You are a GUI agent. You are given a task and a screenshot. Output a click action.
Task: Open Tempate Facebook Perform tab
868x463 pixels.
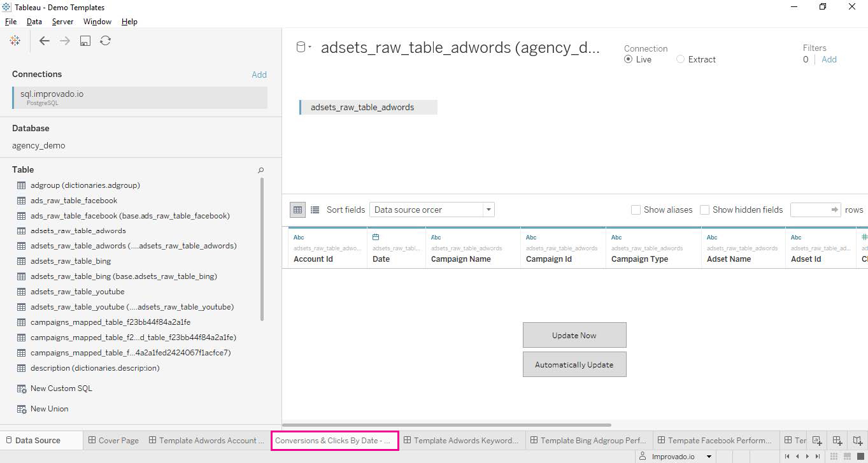pyautogui.click(x=716, y=440)
